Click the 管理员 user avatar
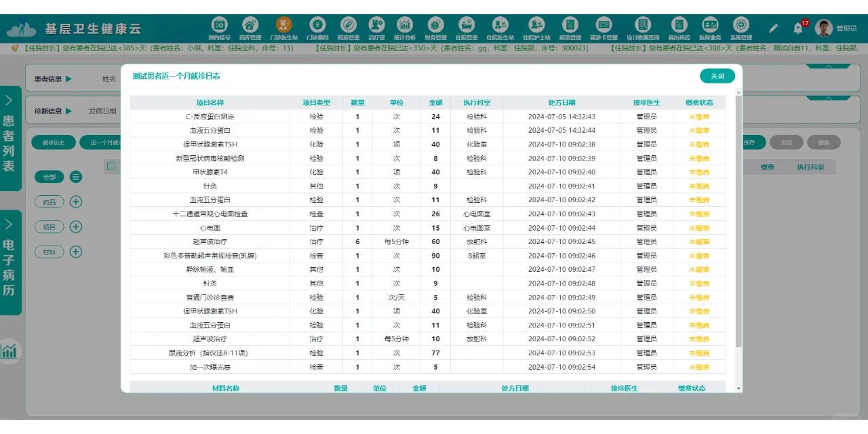Screen dimensions: 868x434 tap(824, 28)
